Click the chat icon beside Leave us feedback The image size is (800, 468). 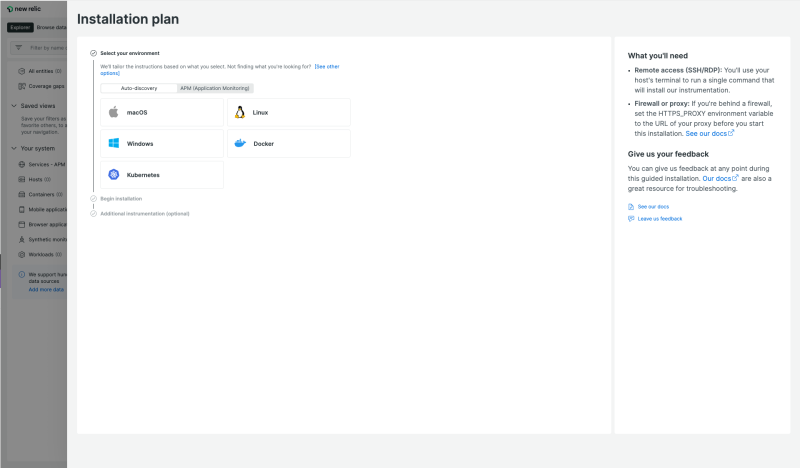click(631, 218)
